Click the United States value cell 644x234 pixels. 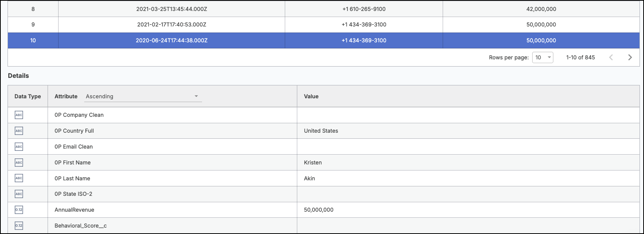[468, 131]
